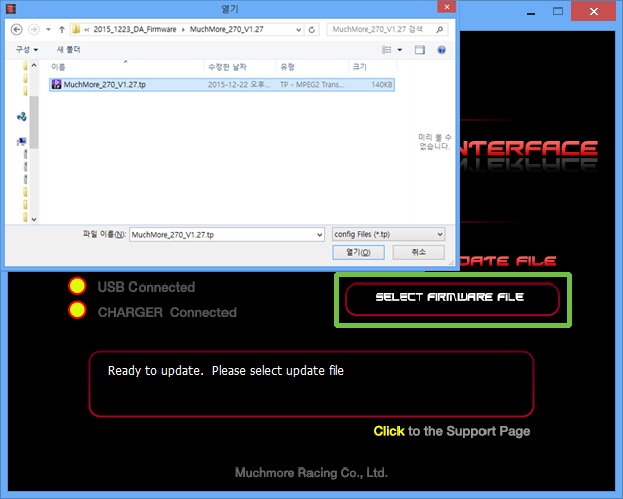The image size is (623, 499).
Task: Go up one folder level
Action: 62,29
